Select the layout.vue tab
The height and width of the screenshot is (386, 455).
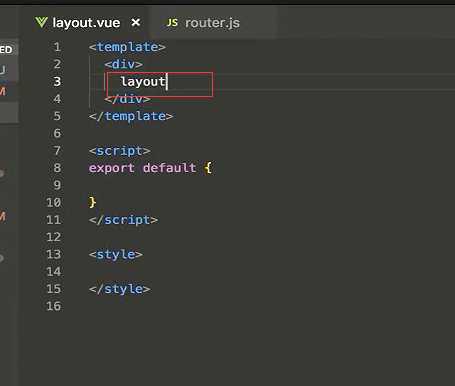click(x=86, y=23)
